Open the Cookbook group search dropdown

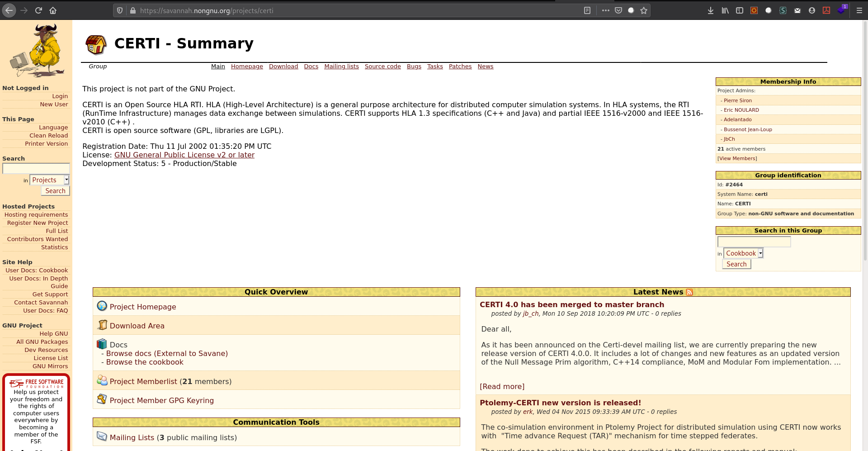click(743, 253)
